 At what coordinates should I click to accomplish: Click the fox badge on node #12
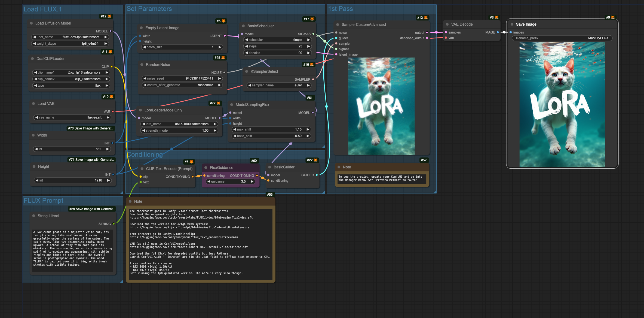(x=109, y=16)
